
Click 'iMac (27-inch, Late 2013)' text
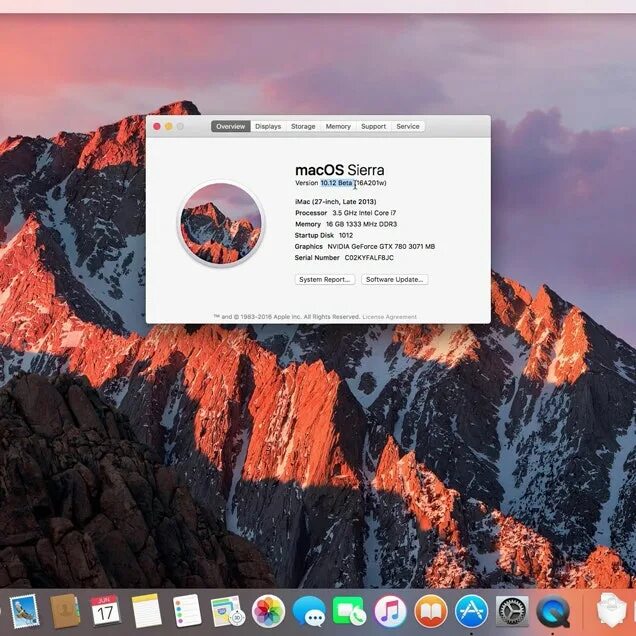(x=335, y=202)
